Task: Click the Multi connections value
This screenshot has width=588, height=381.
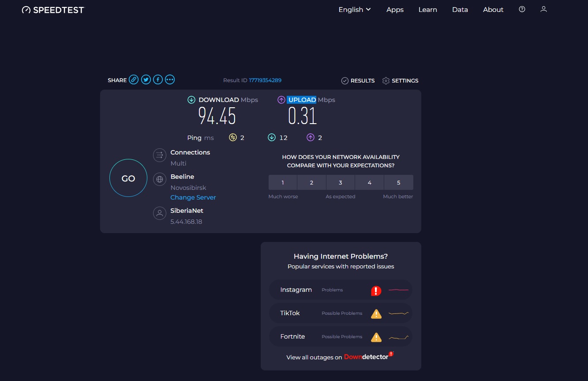Action: pyautogui.click(x=179, y=163)
